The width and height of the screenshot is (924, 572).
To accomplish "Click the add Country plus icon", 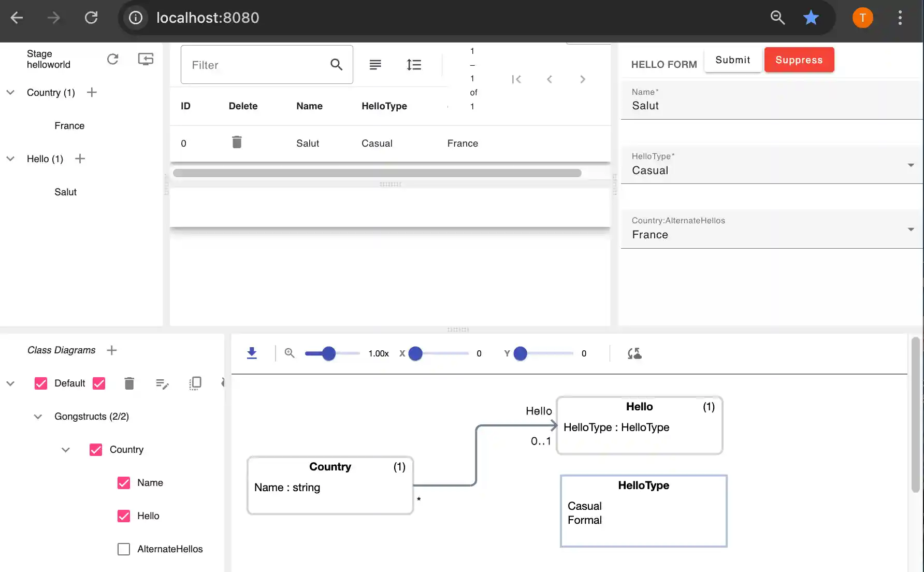I will [92, 92].
